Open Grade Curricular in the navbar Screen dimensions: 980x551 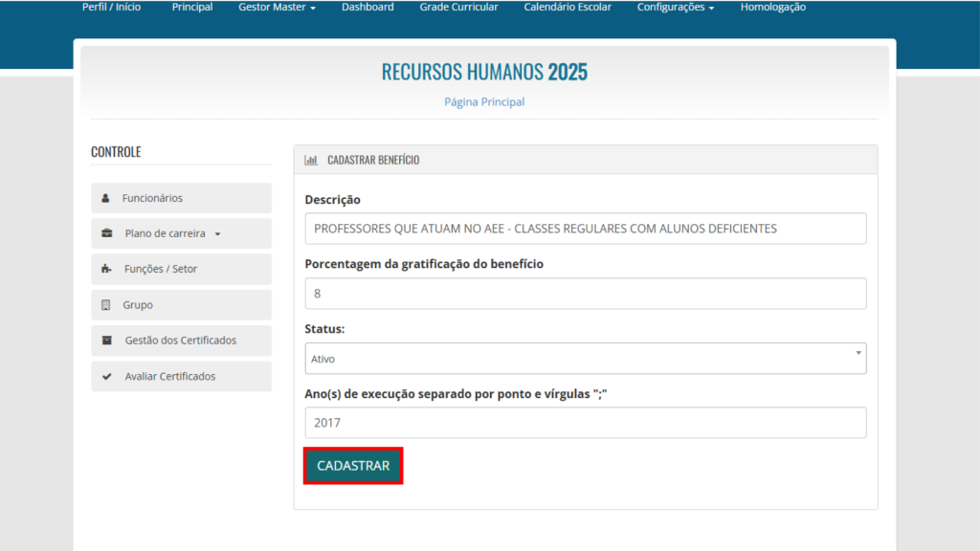(x=458, y=7)
